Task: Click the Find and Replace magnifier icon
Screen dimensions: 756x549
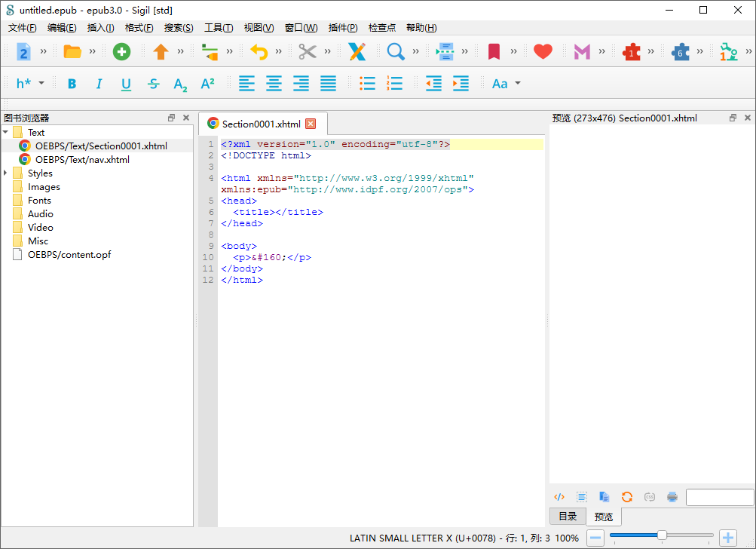Action: pyautogui.click(x=395, y=51)
